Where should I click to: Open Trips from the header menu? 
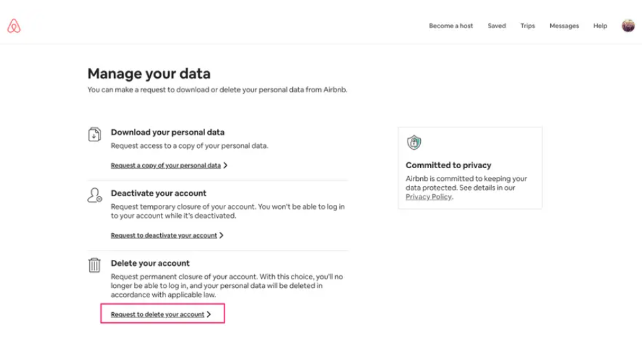coord(527,26)
